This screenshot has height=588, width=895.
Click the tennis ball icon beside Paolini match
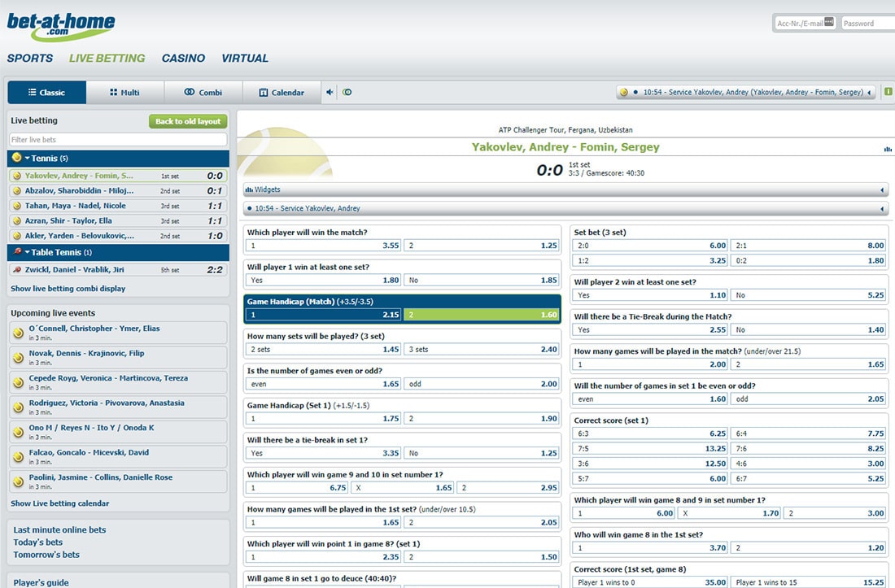(18, 481)
